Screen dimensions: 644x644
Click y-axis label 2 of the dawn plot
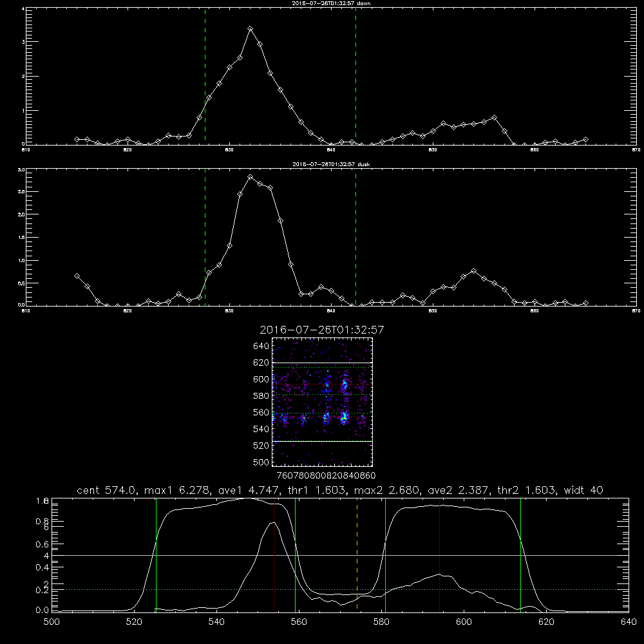tap(23, 77)
